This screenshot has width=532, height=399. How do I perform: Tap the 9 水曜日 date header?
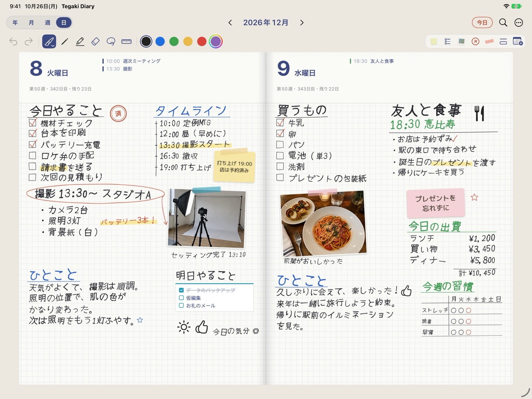[296, 69]
